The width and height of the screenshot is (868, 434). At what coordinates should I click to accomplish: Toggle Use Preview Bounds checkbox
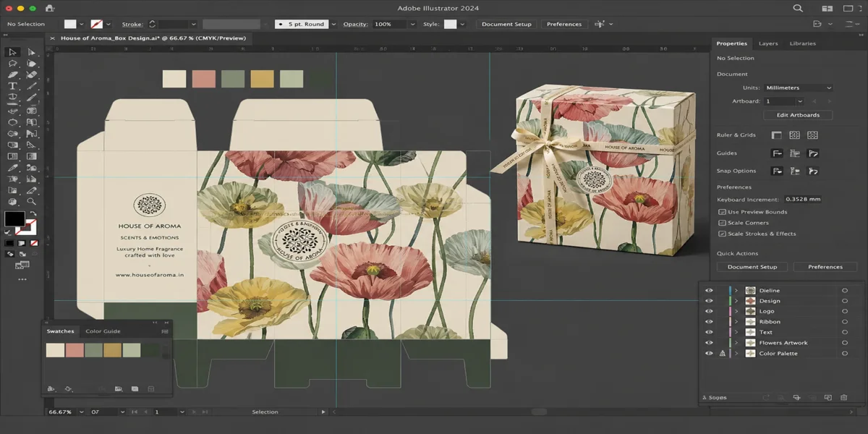[722, 212]
